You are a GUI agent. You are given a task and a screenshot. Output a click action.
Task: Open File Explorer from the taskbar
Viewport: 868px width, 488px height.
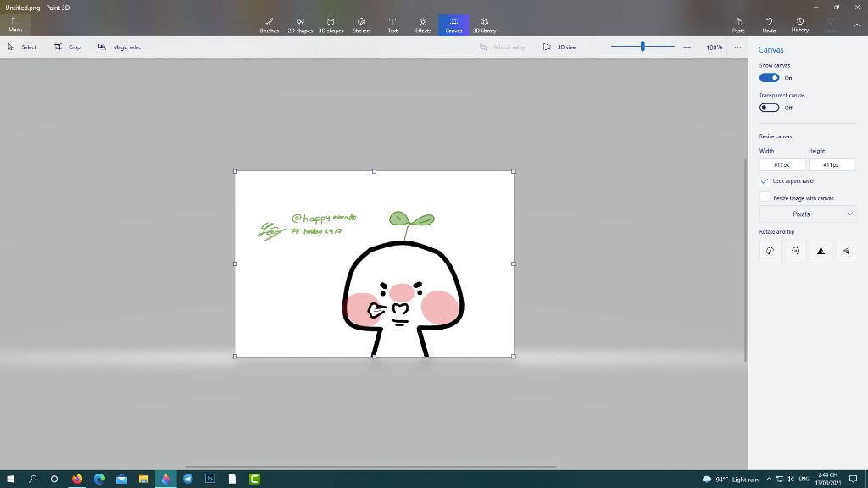point(143,480)
